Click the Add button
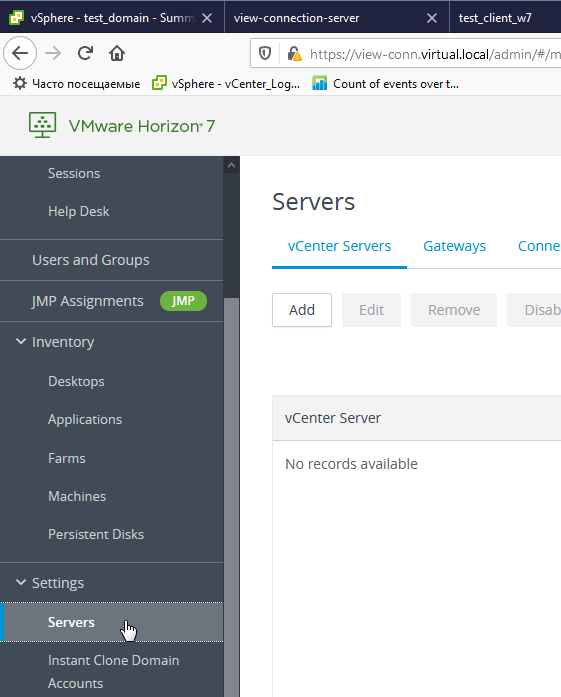The image size is (561, 697). pyautogui.click(x=302, y=310)
